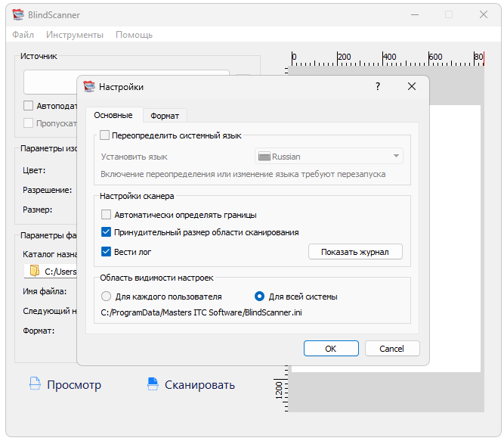Click the Сканировать button

191,384
